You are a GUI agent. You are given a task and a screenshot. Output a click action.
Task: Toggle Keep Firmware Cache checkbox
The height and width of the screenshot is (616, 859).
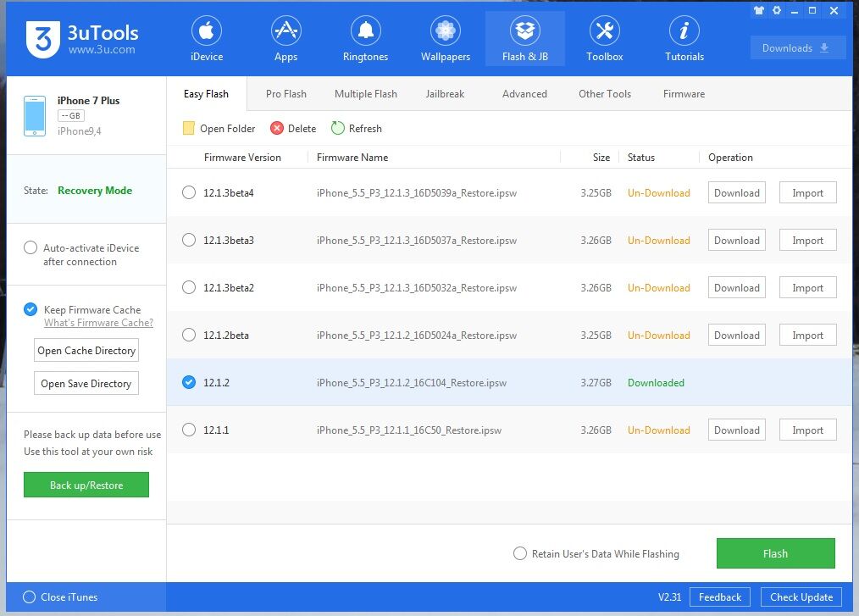tap(30, 309)
